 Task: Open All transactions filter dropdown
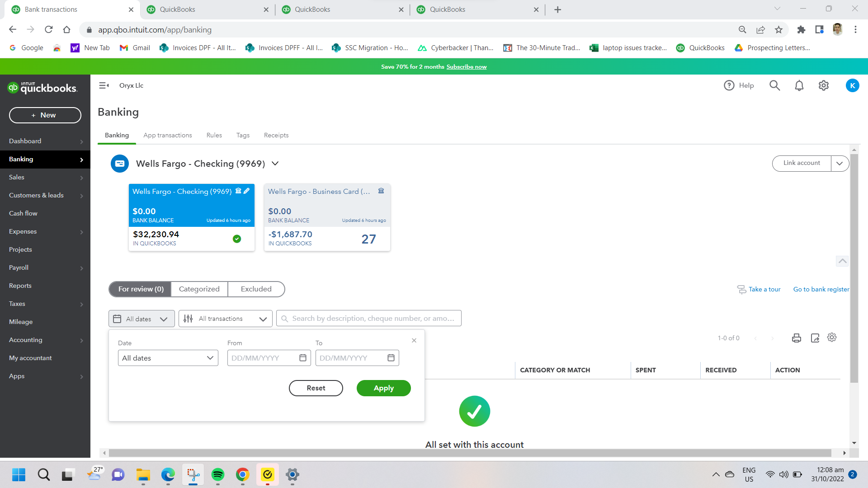(226, 319)
